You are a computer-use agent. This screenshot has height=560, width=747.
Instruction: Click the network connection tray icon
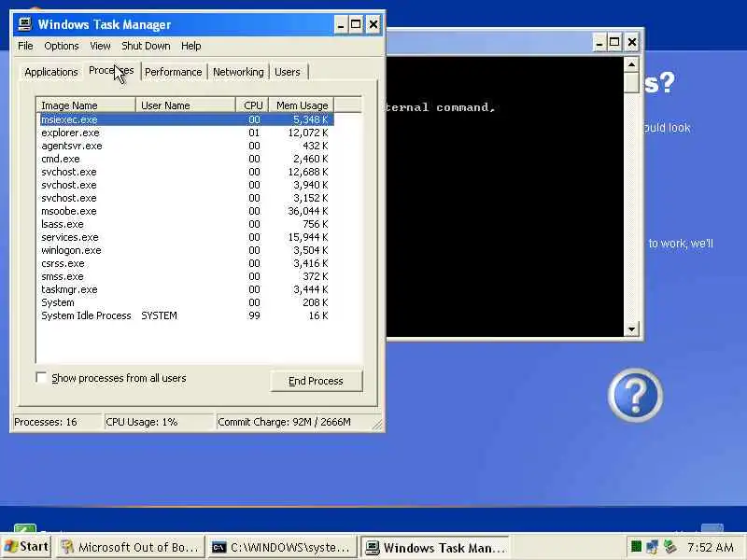(x=652, y=547)
